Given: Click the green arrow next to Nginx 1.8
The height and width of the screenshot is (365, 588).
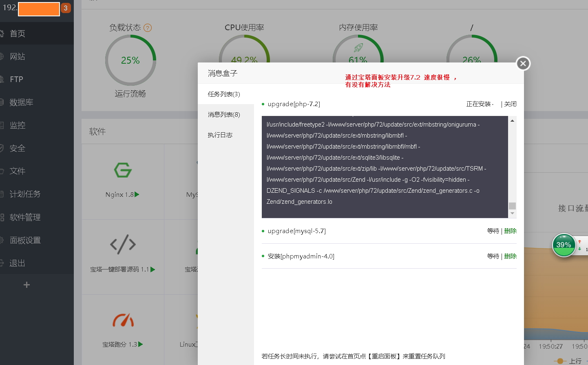Looking at the screenshot, I should 137,195.
